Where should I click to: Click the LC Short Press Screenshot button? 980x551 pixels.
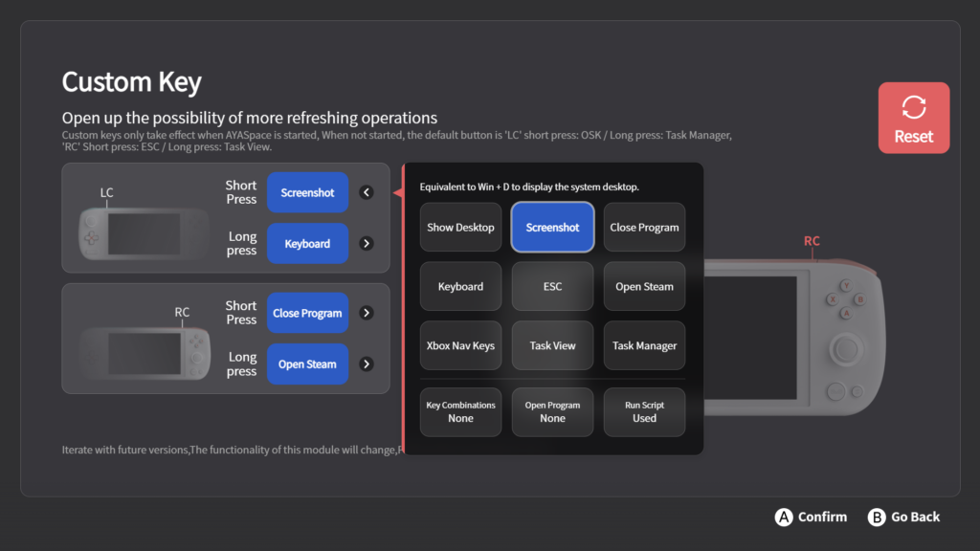coord(307,192)
